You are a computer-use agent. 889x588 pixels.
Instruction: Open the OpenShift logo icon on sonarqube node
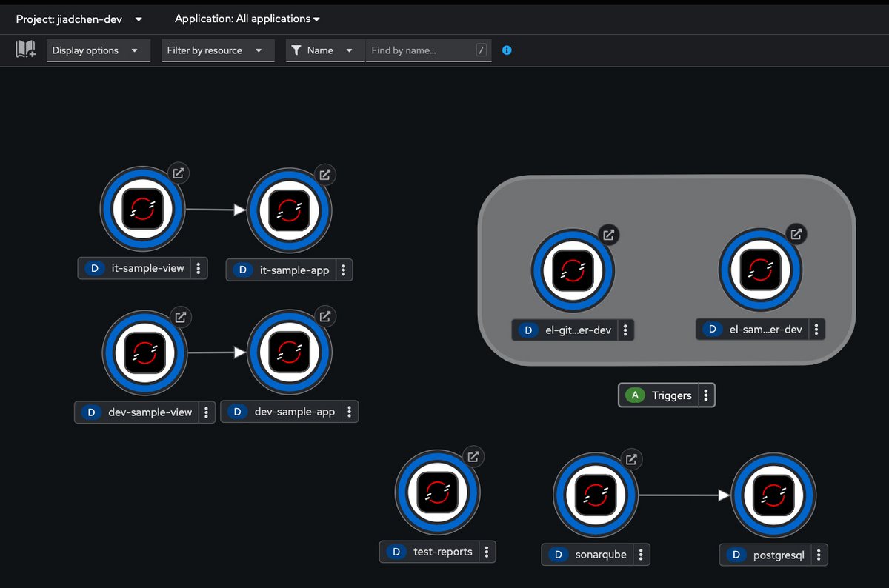tap(596, 494)
